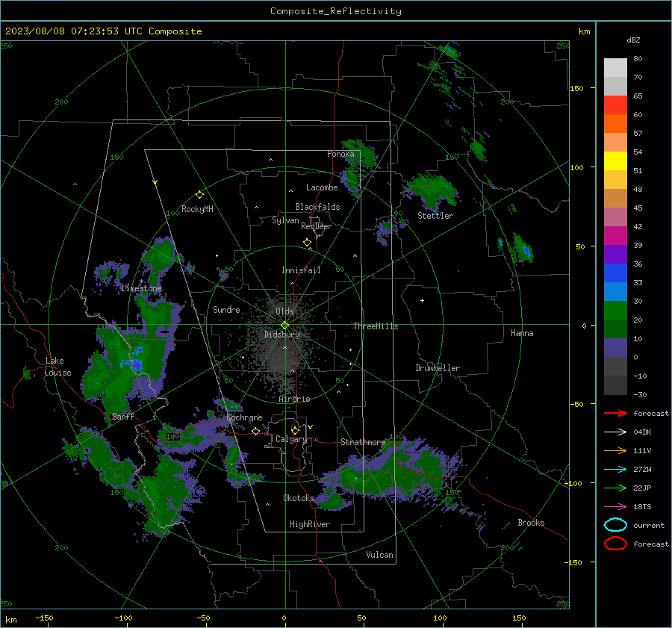The width and height of the screenshot is (672, 628).
Task: Click the 18TS legend label
Action: [642, 507]
